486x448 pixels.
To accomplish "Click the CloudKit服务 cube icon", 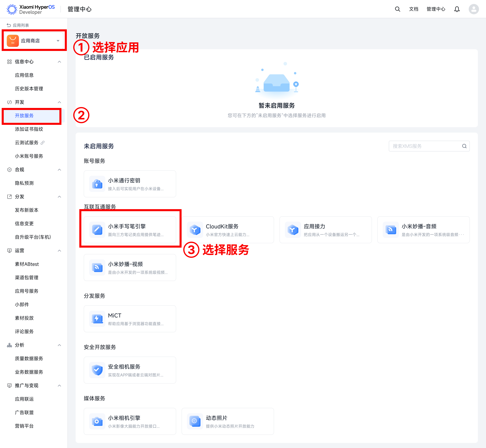I will coord(195,230).
